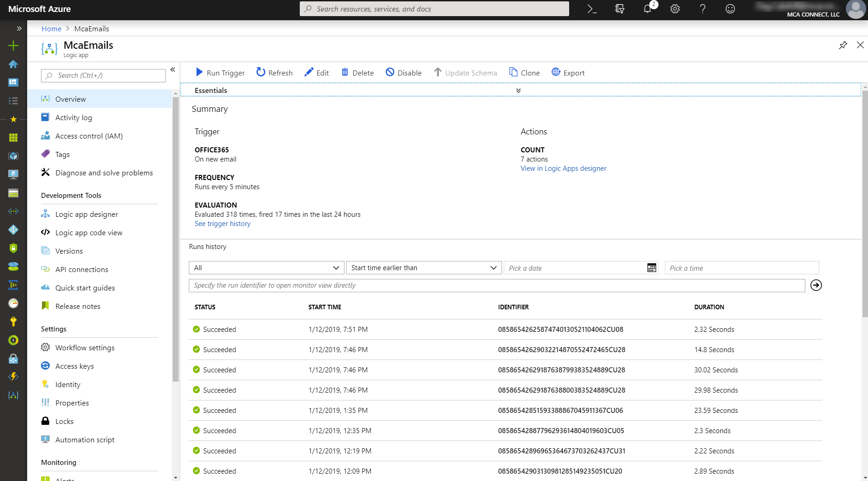The width and height of the screenshot is (868, 481).
Task: Open the run status filter dropdown
Action: (x=266, y=267)
